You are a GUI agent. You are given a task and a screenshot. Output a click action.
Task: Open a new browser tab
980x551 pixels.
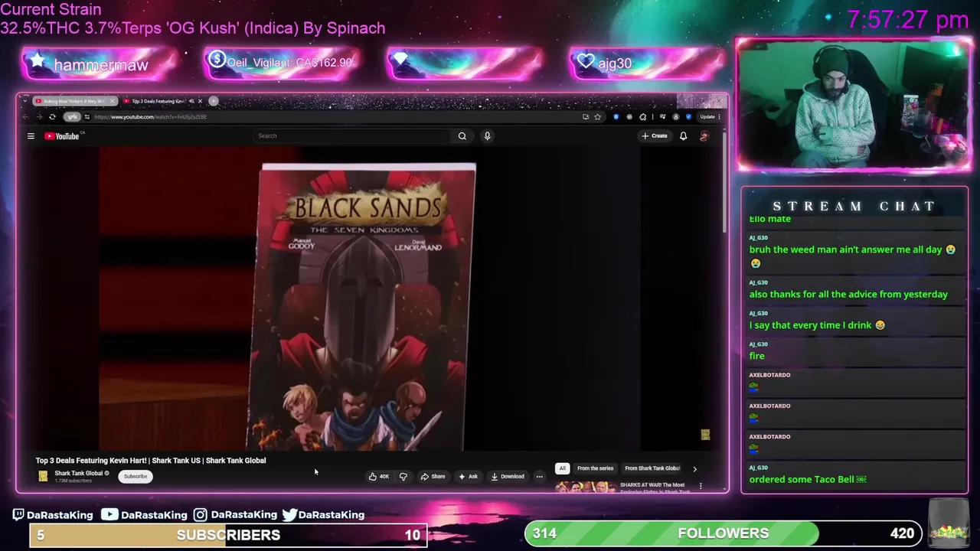pyautogui.click(x=214, y=101)
